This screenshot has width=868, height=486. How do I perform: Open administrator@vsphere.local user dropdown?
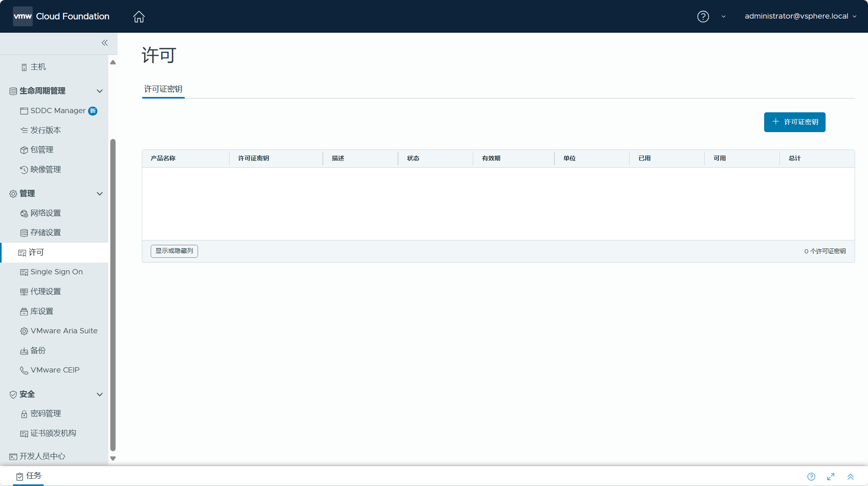(x=800, y=16)
